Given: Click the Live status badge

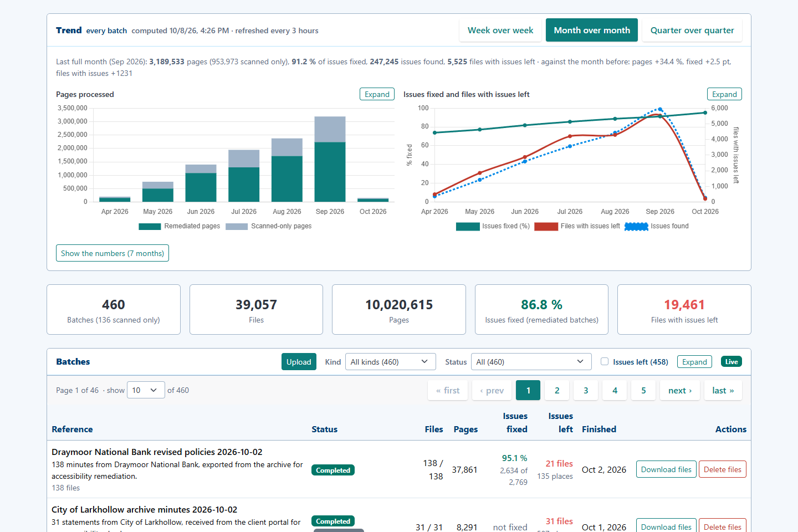Looking at the screenshot, I should pyautogui.click(x=731, y=362).
